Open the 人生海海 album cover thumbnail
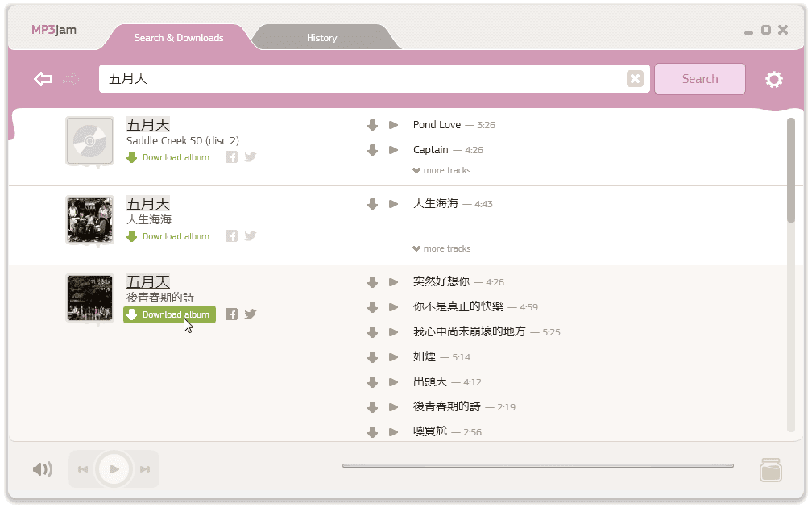The height and width of the screenshot is (508, 812). click(89, 219)
